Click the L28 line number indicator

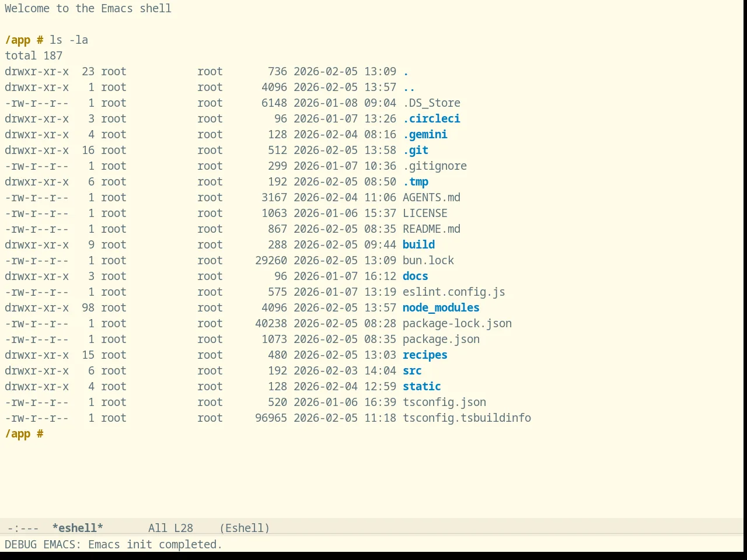183,528
